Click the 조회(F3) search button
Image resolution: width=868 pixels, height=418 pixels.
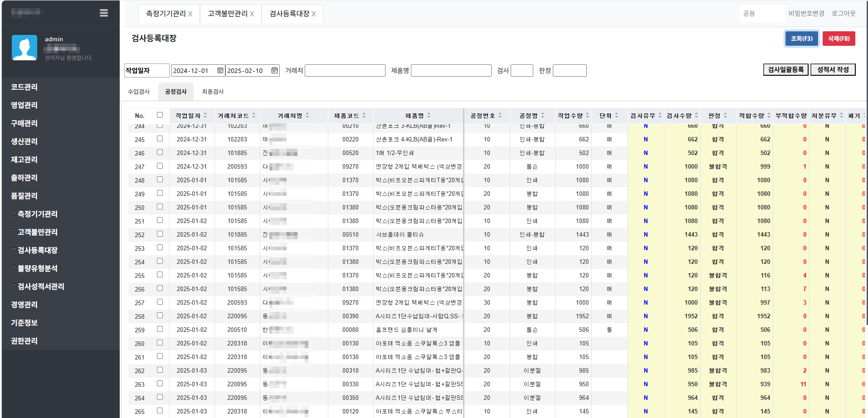(802, 39)
